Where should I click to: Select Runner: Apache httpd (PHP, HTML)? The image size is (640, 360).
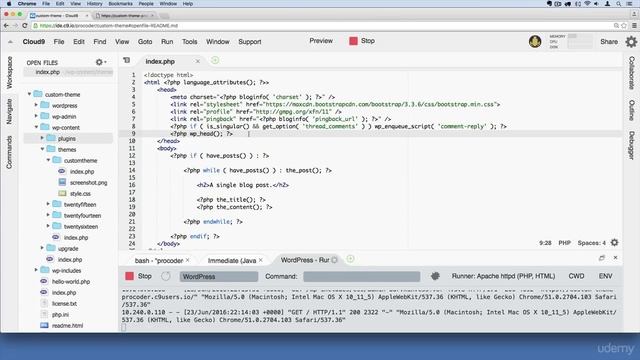coord(503,276)
